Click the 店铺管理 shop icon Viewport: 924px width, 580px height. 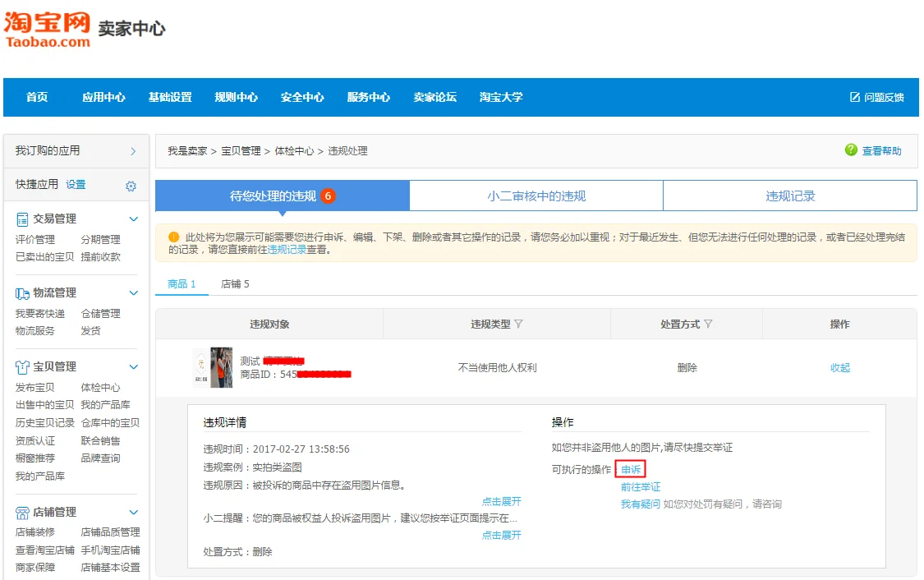pyautogui.click(x=23, y=513)
